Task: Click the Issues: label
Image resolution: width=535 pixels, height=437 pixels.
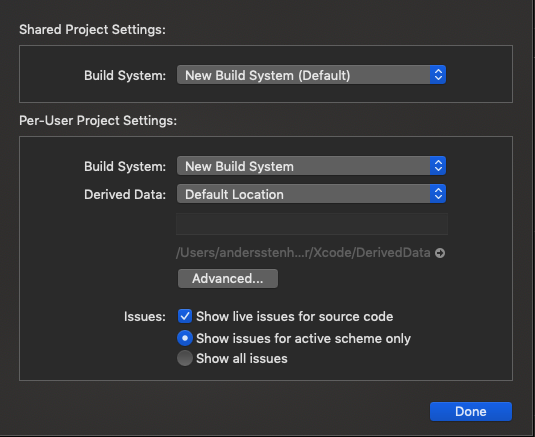Action: point(145,317)
